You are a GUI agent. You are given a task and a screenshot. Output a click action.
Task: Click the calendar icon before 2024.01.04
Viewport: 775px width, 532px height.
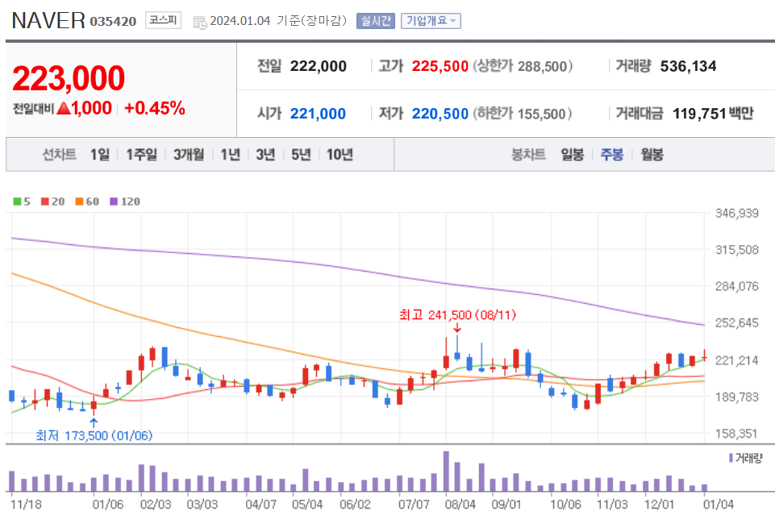[x=200, y=23]
